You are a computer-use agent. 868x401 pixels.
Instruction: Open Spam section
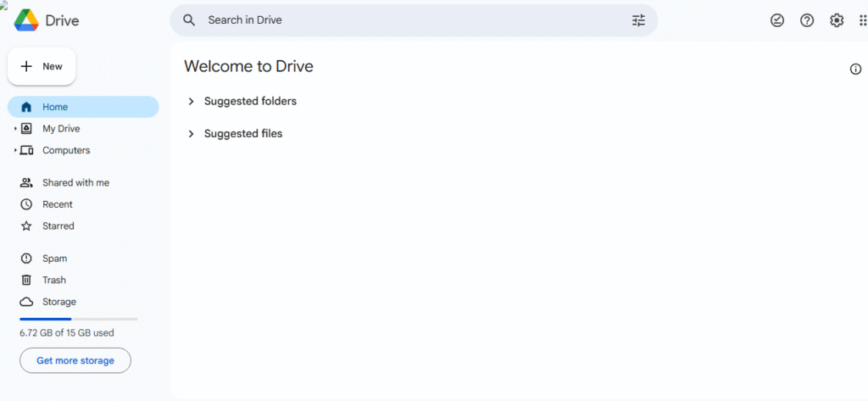click(83, 259)
